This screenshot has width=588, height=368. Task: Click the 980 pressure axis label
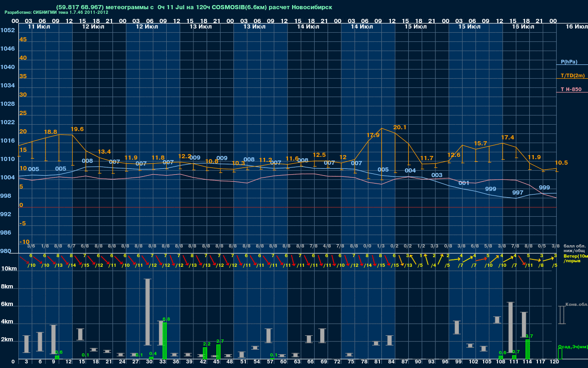tap(6, 251)
